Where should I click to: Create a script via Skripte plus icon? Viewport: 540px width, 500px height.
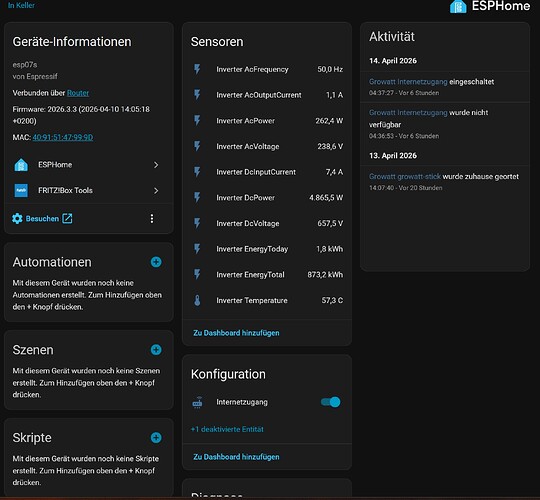(x=156, y=438)
